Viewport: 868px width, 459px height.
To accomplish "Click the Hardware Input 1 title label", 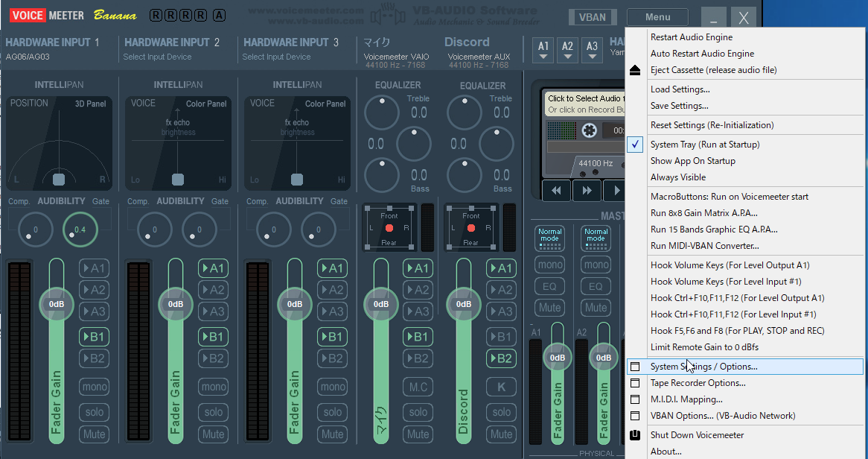I will coord(52,42).
